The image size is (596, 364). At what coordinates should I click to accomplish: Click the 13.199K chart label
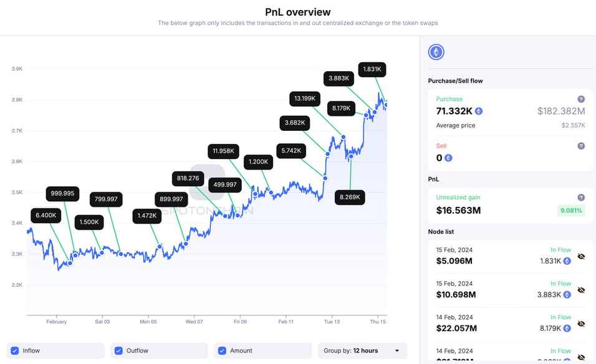pos(305,98)
